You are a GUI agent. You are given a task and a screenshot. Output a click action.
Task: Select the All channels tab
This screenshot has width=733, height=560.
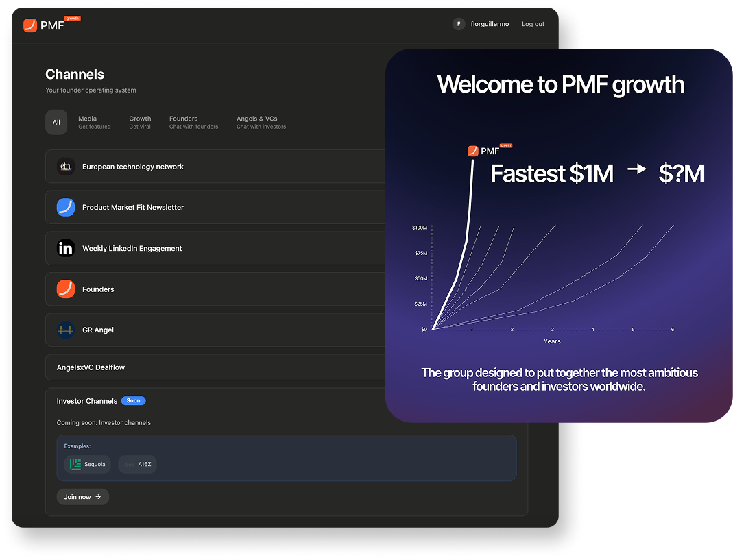(x=56, y=123)
